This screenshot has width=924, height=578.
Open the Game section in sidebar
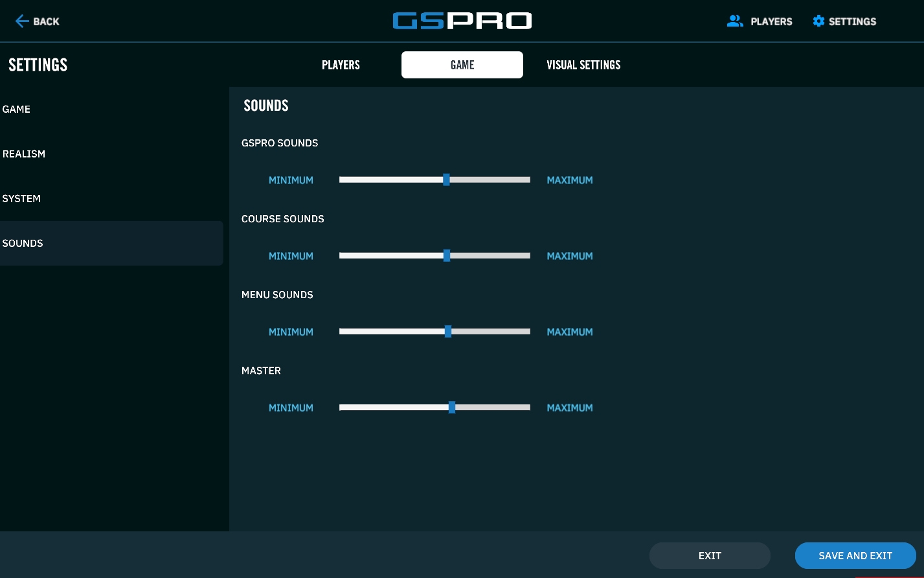click(x=17, y=110)
